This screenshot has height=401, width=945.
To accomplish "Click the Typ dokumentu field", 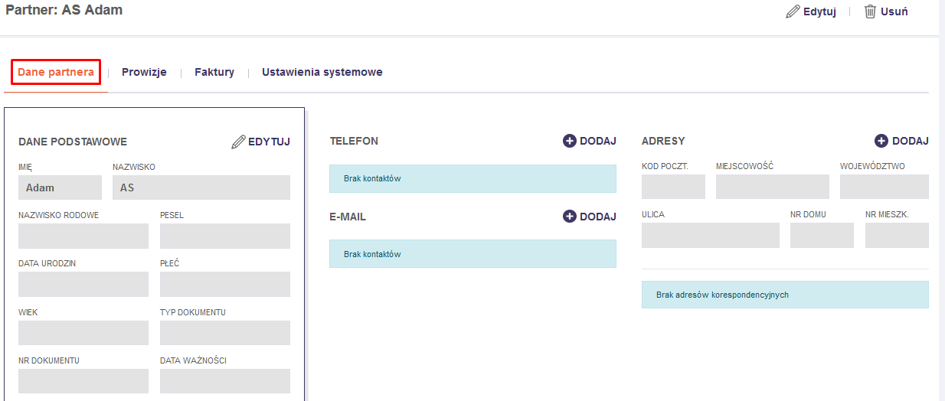I will 224,333.
